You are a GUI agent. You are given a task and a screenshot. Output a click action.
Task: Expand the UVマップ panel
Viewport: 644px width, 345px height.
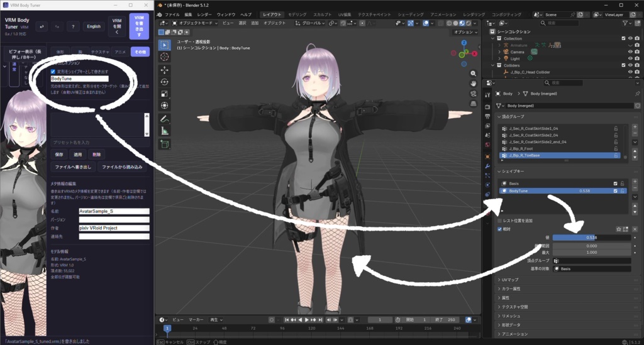point(509,280)
